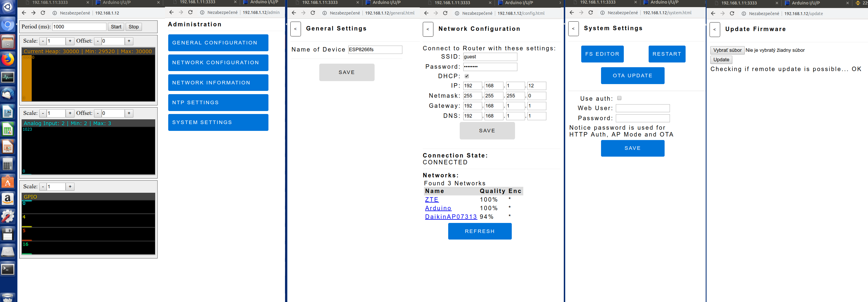
Task: Edit the Name of Device field
Action: pos(375,50)
